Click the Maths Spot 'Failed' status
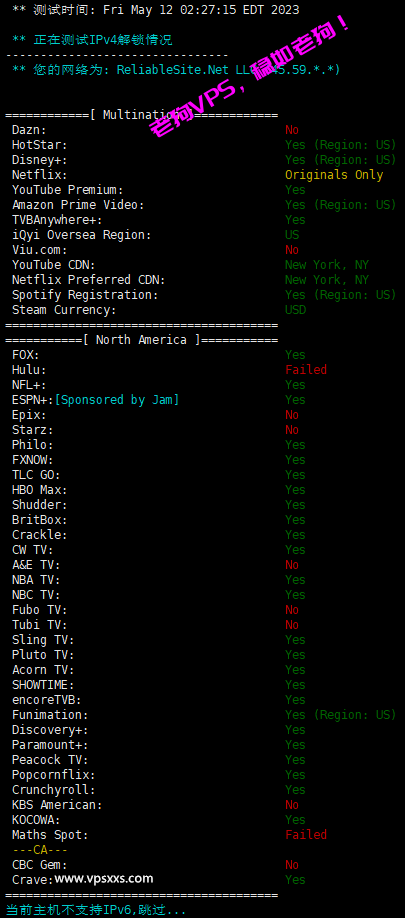 coord(306,835)
